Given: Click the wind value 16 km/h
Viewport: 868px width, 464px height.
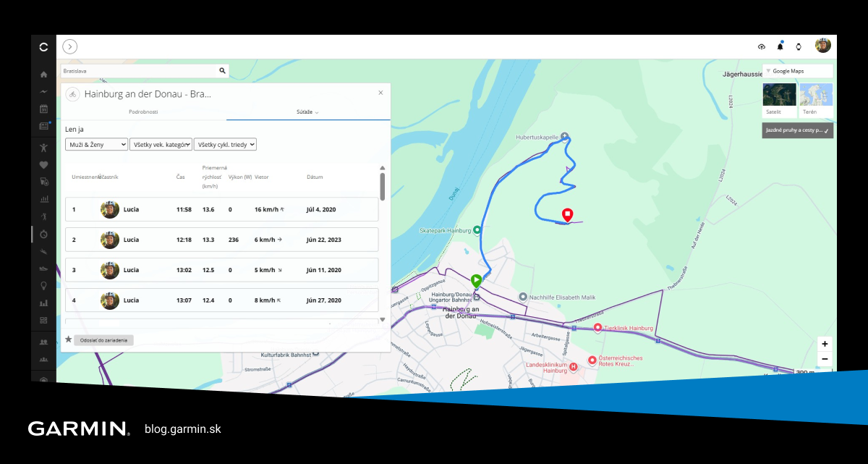Looking at the screenshot, I should pos(266,209).
